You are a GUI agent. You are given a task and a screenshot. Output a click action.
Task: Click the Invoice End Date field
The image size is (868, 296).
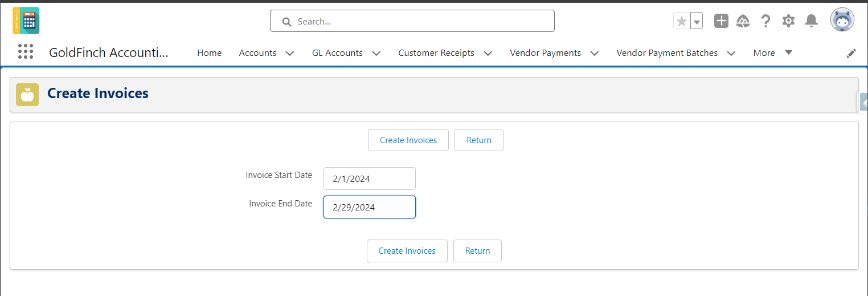(370, 207)
